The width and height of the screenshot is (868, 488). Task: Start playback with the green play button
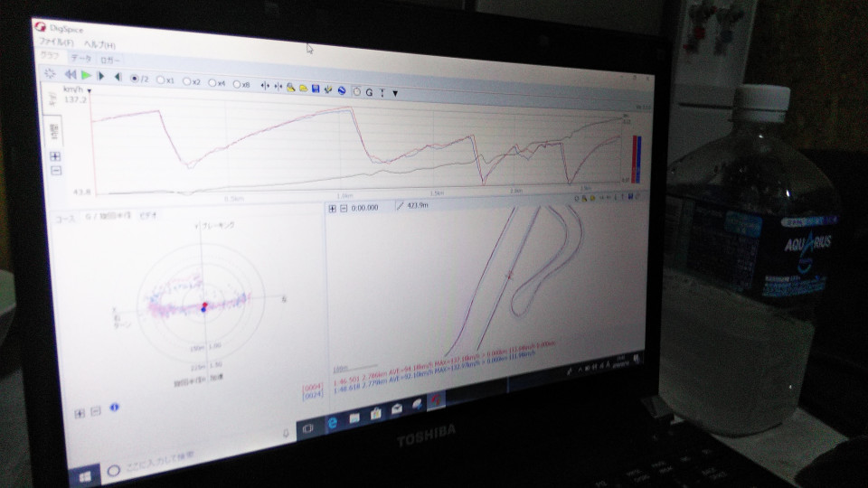tap(87, 75)
